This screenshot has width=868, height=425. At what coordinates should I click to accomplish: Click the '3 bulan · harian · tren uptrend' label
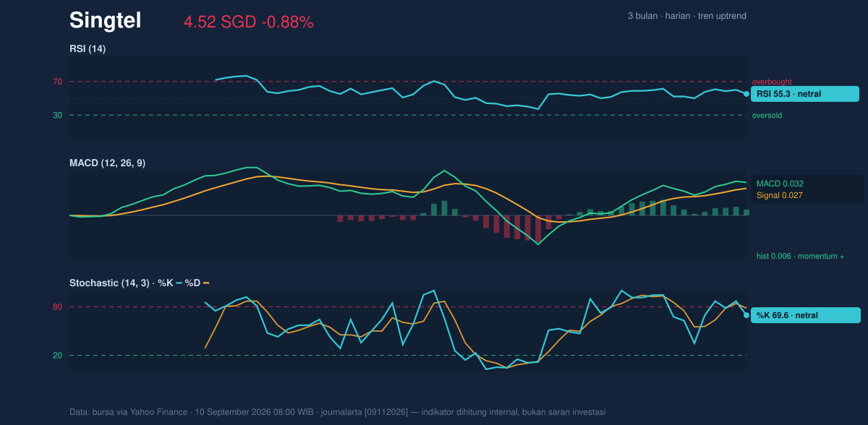(687, 16)
